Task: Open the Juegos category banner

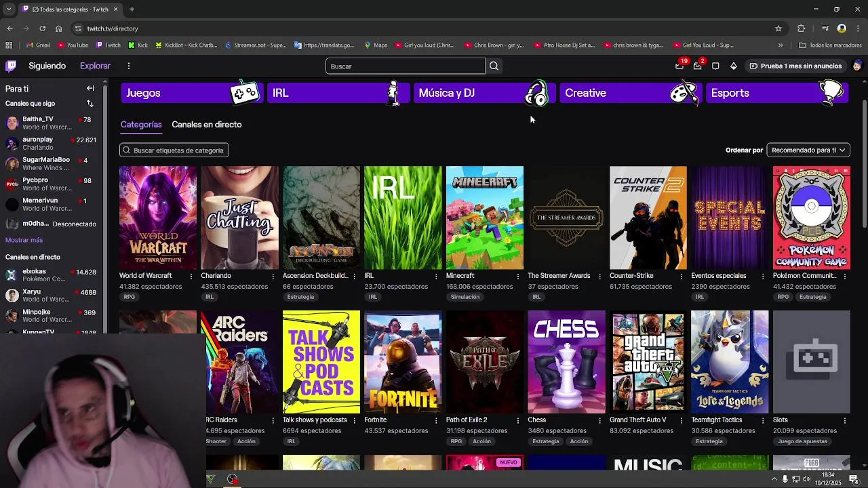Action: coord(191,93)
